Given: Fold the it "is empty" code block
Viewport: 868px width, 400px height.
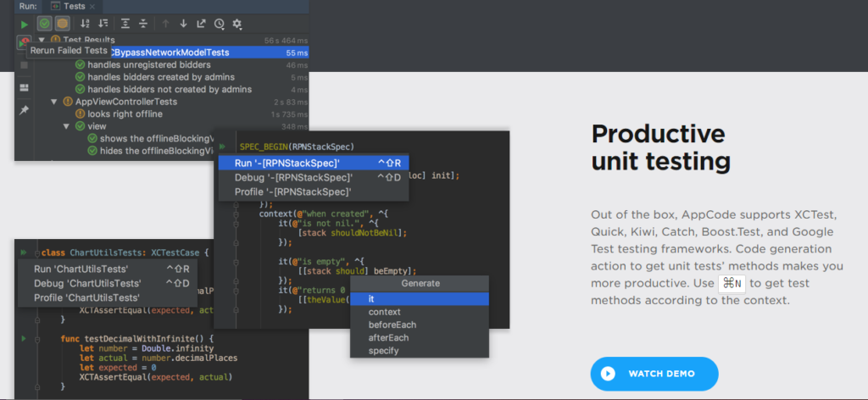Looking at the screenshot, I should pyautogui.click(x=236, y=261).
